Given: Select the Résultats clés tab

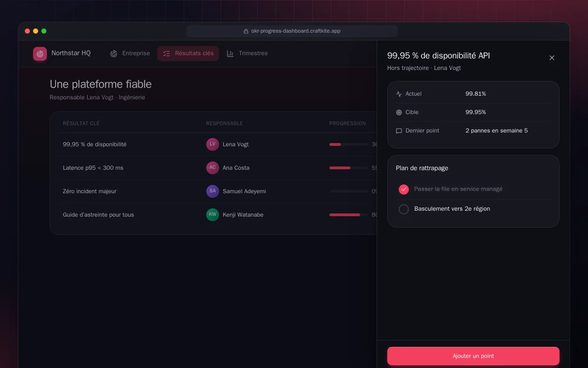Looking at the screenshot, I should 188,53.
